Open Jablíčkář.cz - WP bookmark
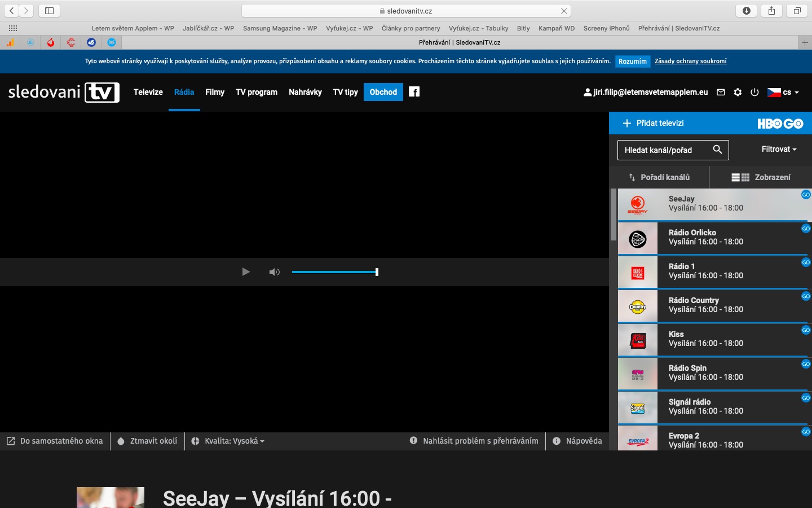 (209, 28)
